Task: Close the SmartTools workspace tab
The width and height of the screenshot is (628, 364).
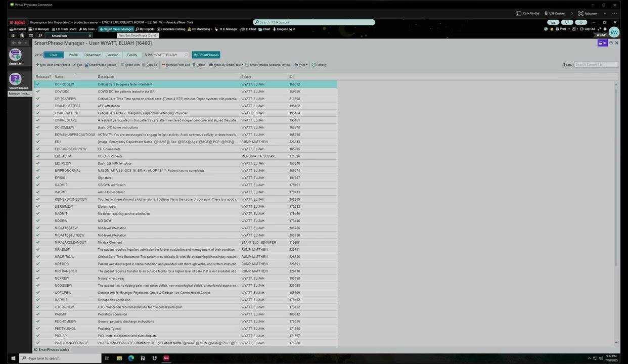Action: click(90, 36)
